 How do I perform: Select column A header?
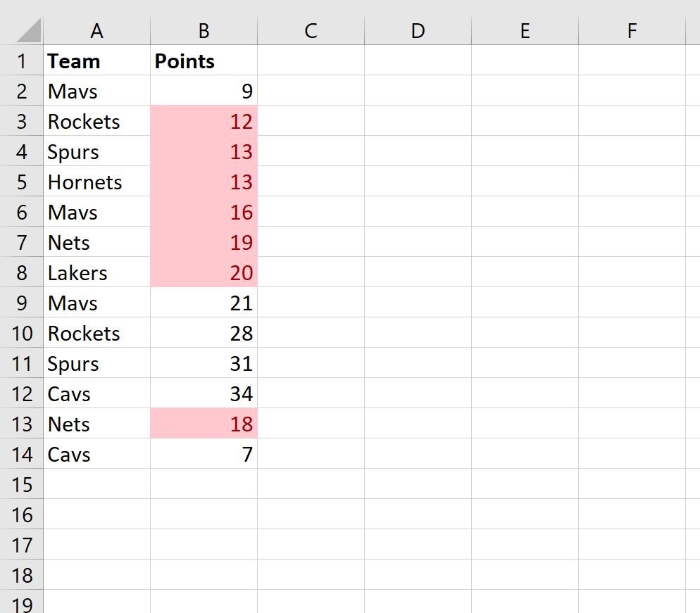(x=97, y=30)
